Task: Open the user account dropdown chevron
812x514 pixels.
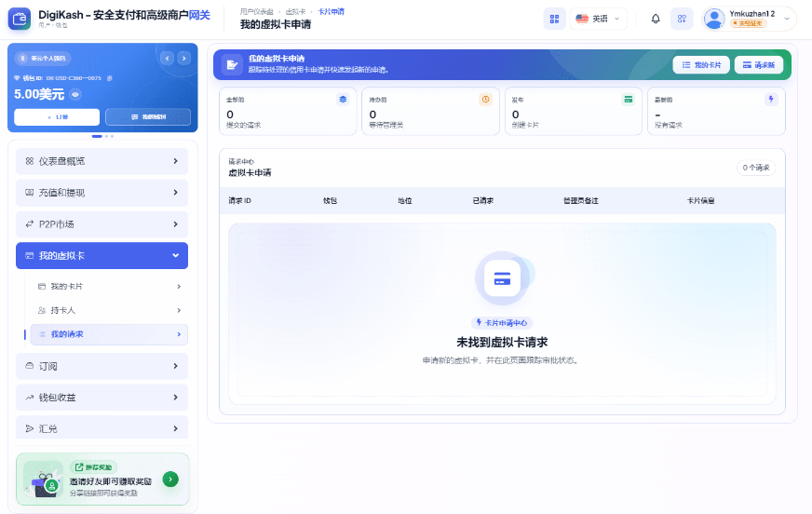Action: (x=787, y=20)
